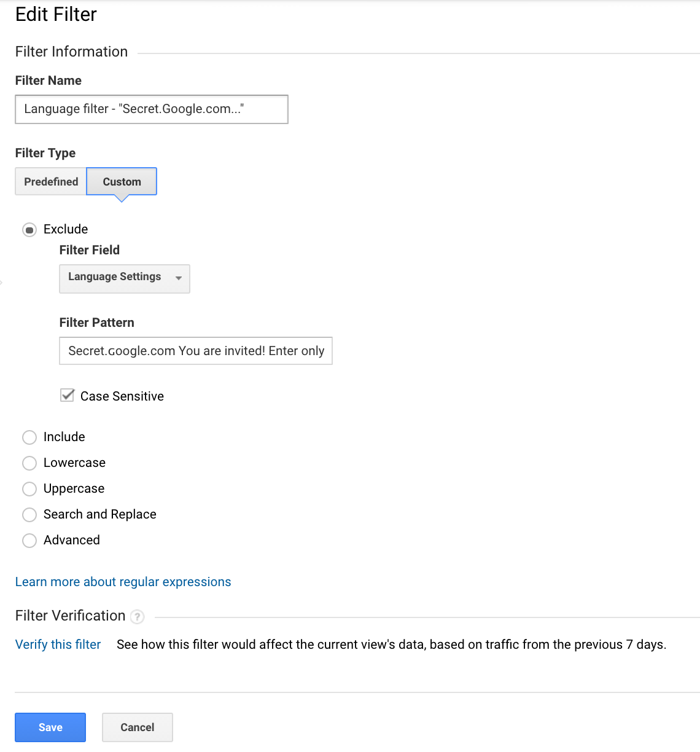
Task: Cancel editing the filter
Action: point(138,727)
